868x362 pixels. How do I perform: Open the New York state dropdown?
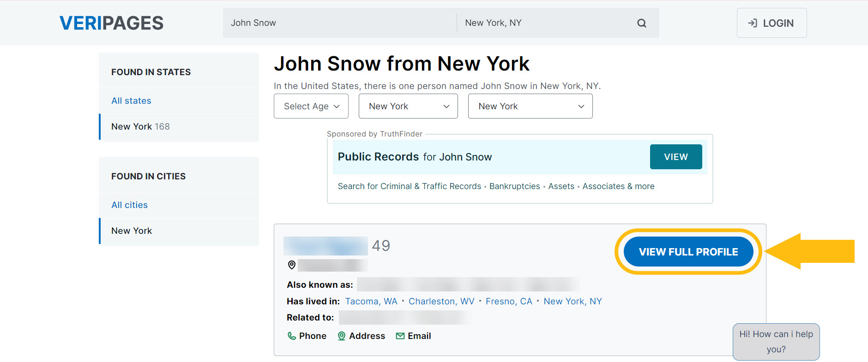pos(408,107)
